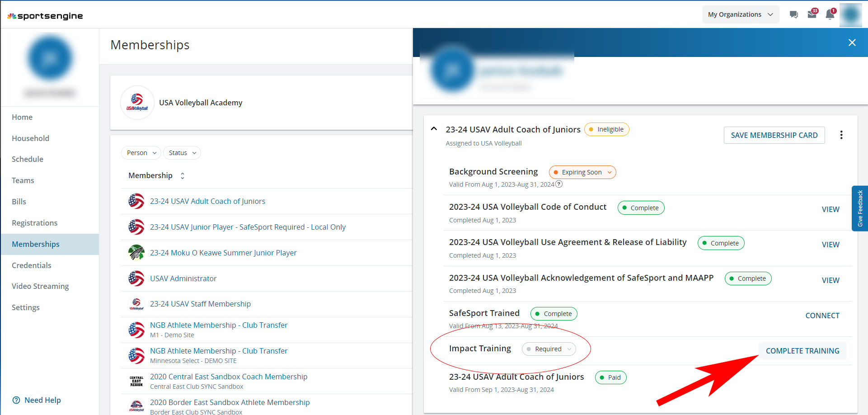Select Memberships in the sidebar
The height and width of the screenshot is (415, 868).
tap(50, 244)
